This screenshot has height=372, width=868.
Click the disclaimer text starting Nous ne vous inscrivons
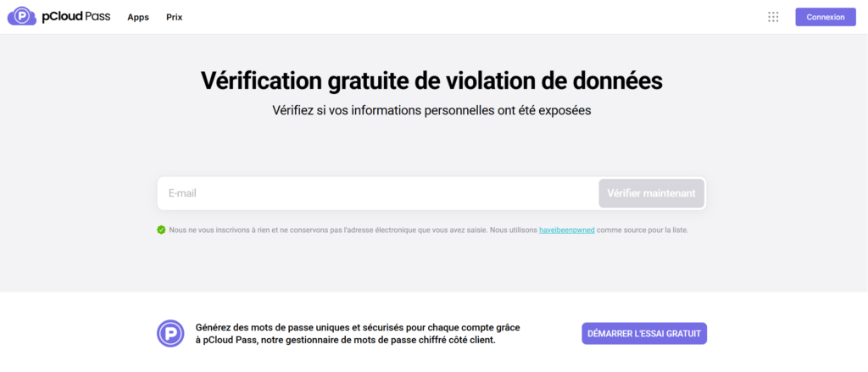click(x=339, y=230)
